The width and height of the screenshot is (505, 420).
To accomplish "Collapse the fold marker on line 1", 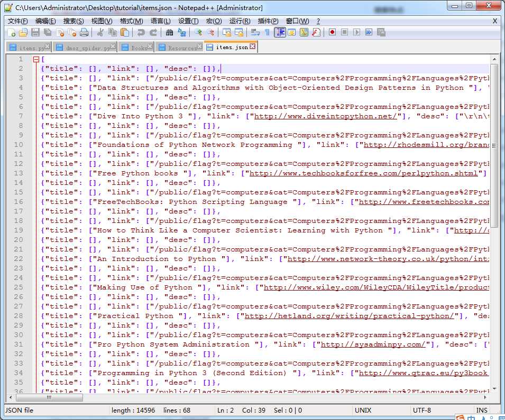I will [36, 59].
